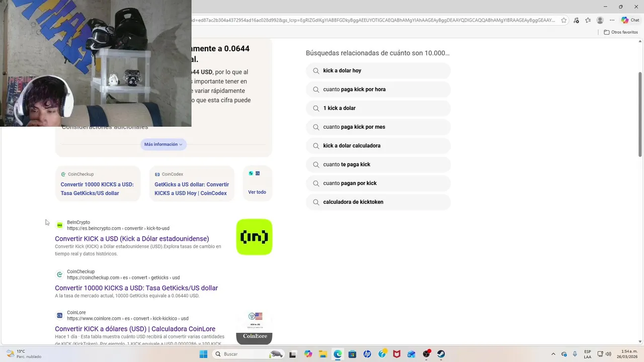644x362 pixels.
Task: Click the CoinCheckup site favicon in results
Action: [x=59, y=275]
